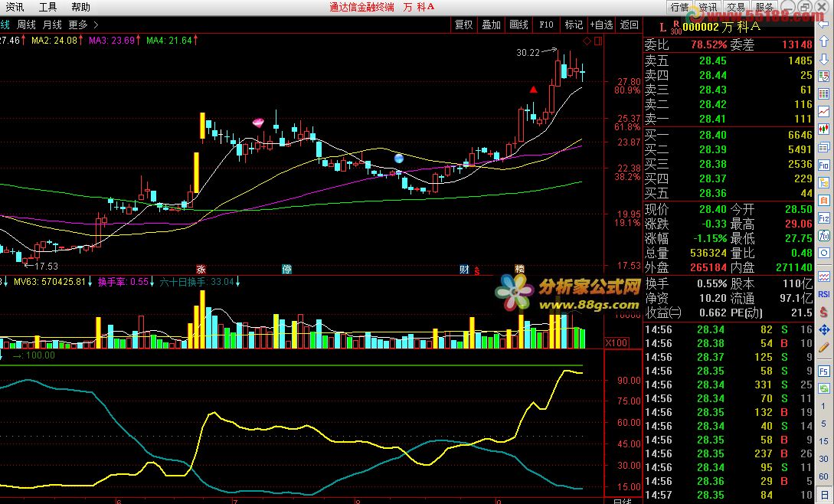Screen dimensions: 834x504
Task: Expand the 更多 period options
Action: (83, 25)
